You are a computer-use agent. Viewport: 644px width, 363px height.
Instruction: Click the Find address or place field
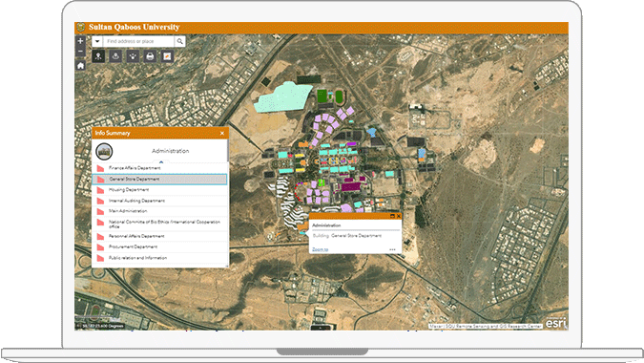point(138,41)
